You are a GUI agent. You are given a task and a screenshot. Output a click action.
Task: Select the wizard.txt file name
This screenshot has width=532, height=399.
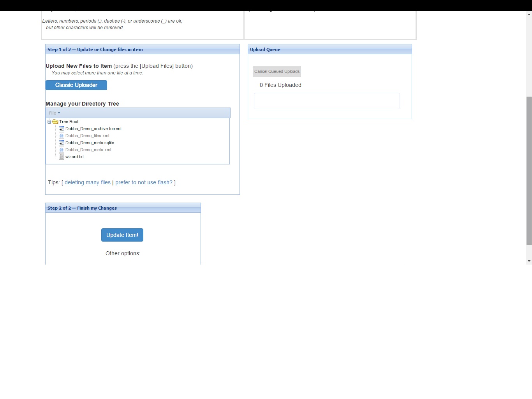(x=74, y=157)
